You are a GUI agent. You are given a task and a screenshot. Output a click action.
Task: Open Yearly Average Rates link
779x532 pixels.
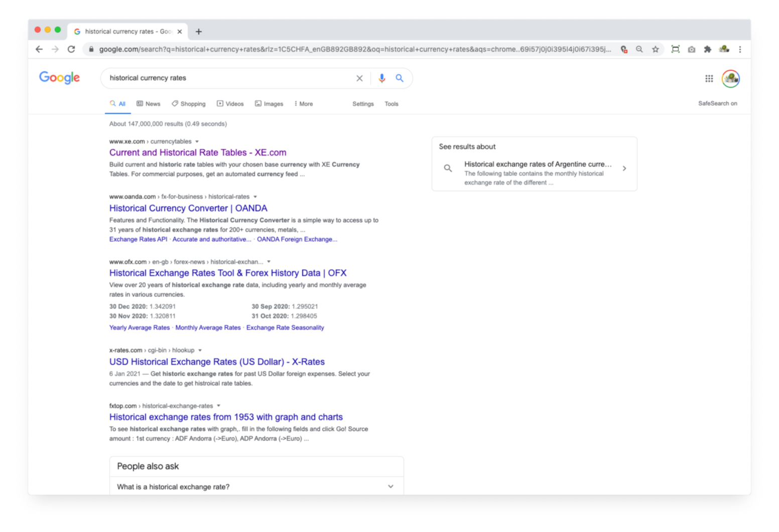click(140, 328)
